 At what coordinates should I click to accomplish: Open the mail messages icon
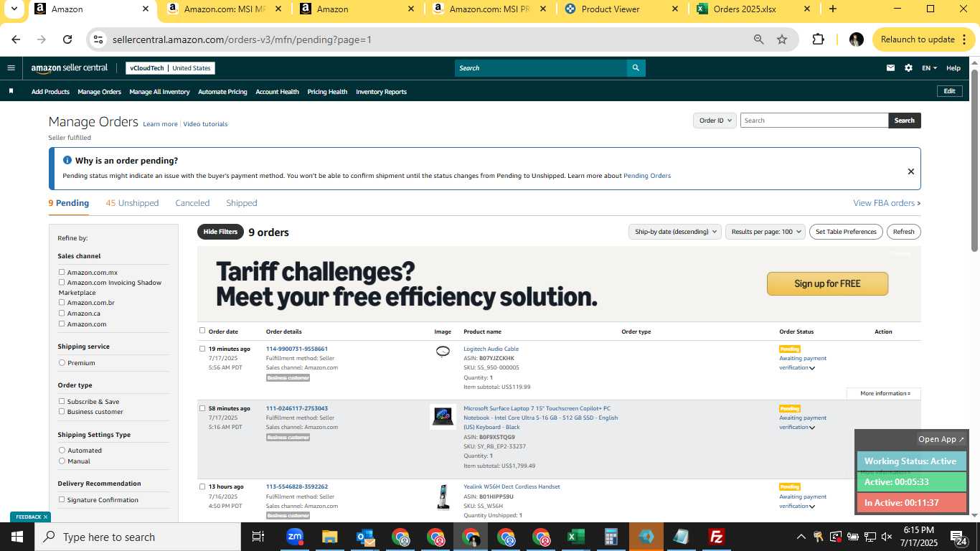[890, 68]
